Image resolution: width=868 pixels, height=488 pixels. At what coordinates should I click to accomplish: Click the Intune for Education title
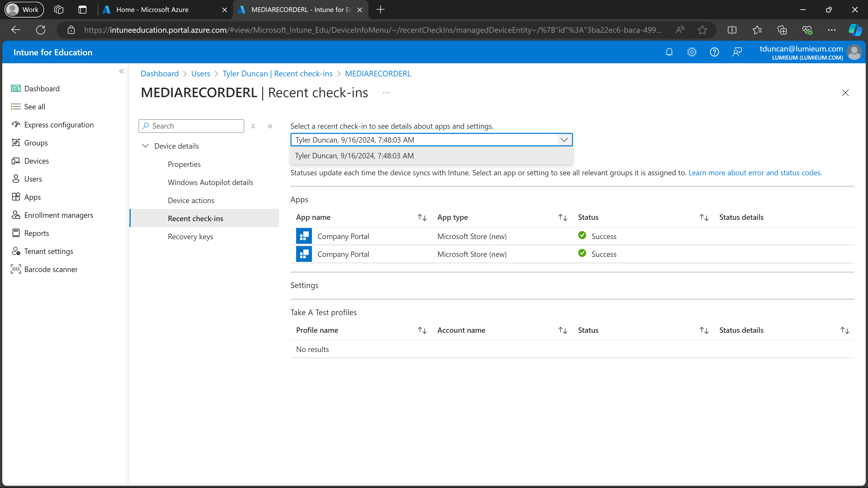(53, 52)
